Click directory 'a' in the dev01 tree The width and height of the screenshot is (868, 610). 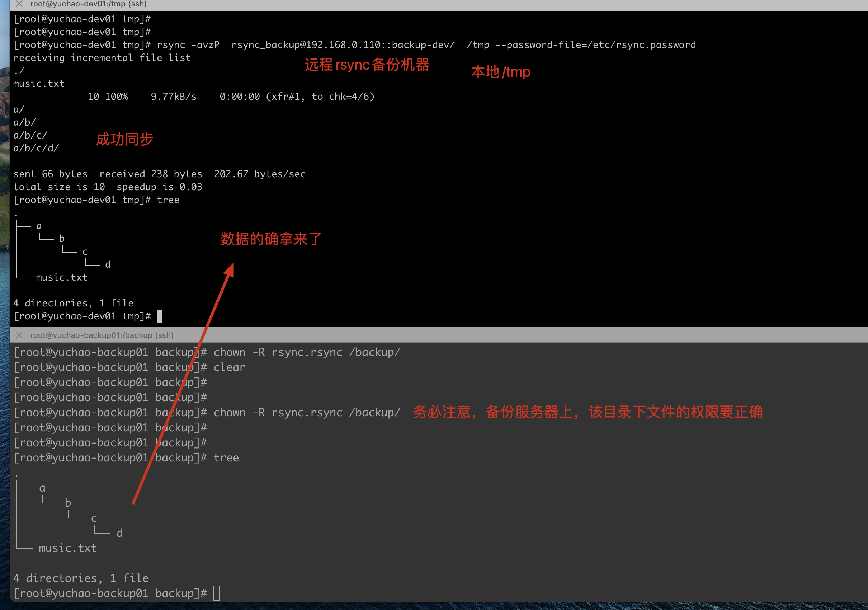point(39,226)
